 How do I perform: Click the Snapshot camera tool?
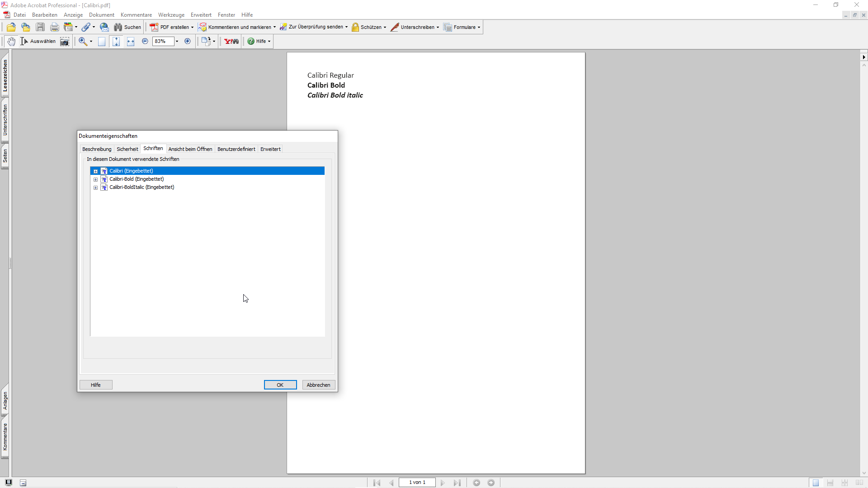[65, 42]
